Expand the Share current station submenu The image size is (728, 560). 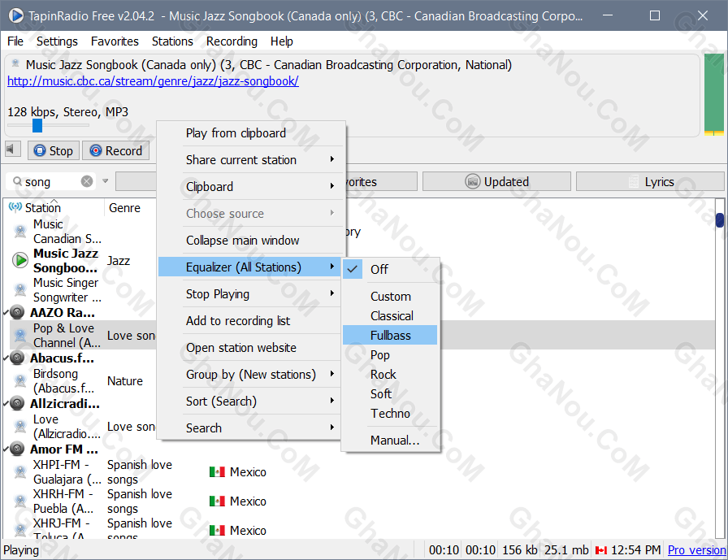251,160
